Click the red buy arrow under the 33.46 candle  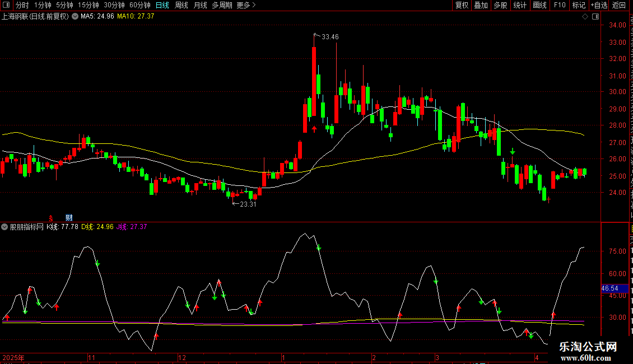tap(314, 129)
